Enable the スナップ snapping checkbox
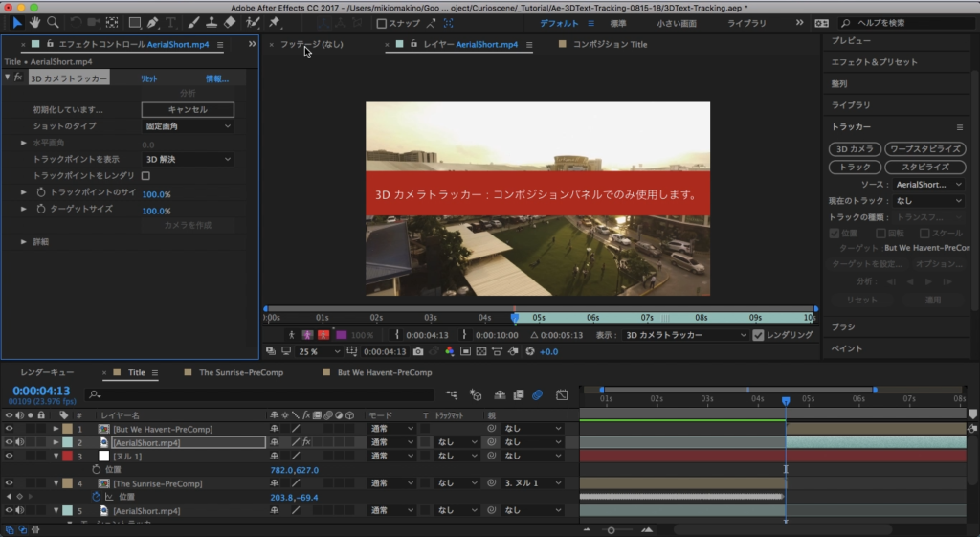 tap(382, 23)
